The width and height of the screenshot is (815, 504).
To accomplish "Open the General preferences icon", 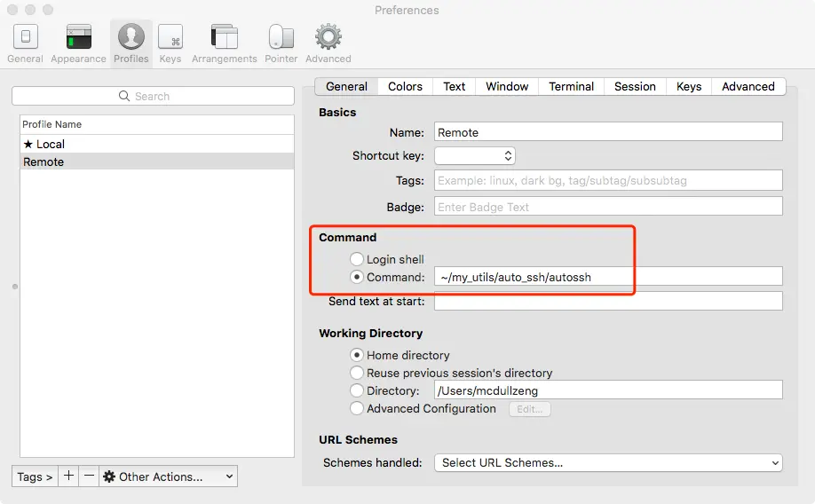I will point(25,43).
